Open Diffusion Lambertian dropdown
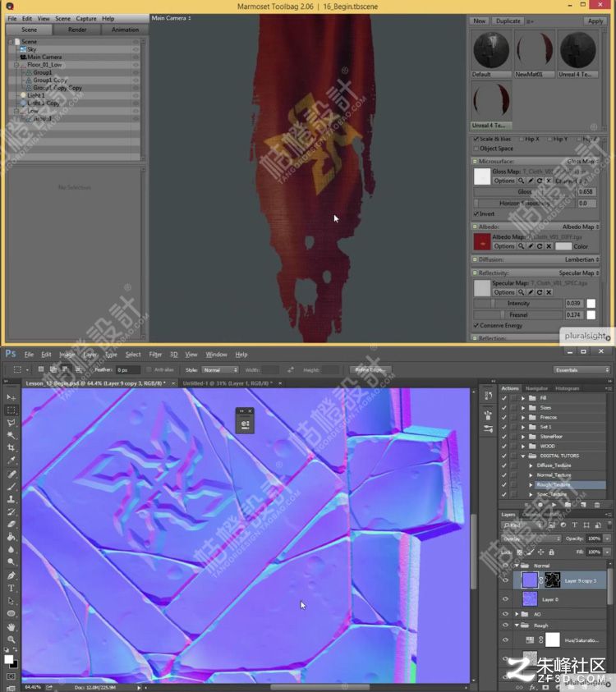Screen dimensions: 616x692 pos(582,259)
